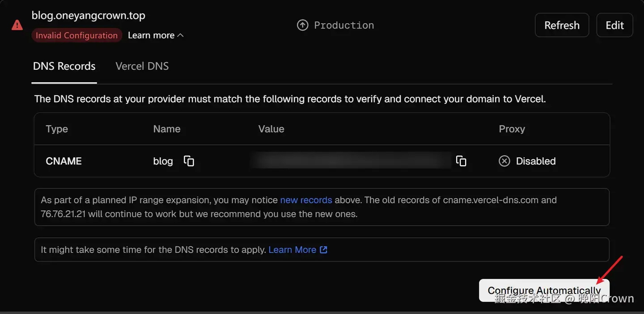Image resolution: width=644 pixels, height=314 pixels.
Task: Switch to the DNS Records tab
Action: click(x=64, y=66)
